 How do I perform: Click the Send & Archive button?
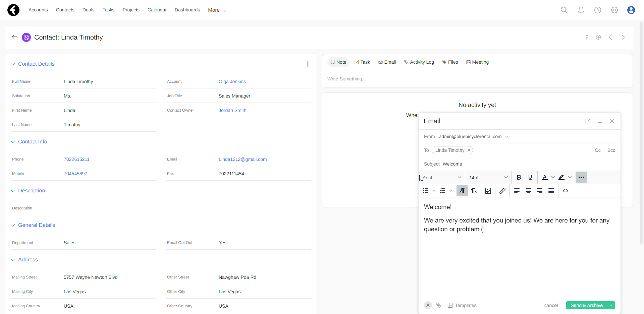[x=586, y=305]
